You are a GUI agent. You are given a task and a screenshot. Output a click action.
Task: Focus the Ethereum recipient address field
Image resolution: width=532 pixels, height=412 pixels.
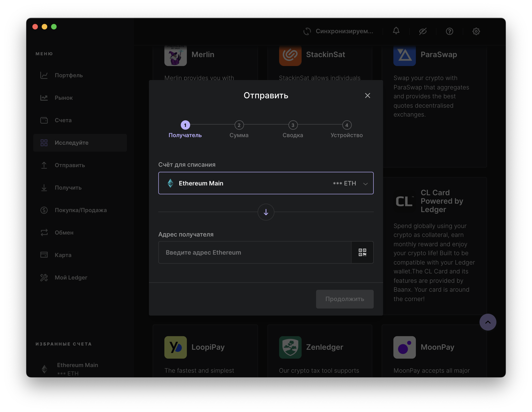[255, 252]
